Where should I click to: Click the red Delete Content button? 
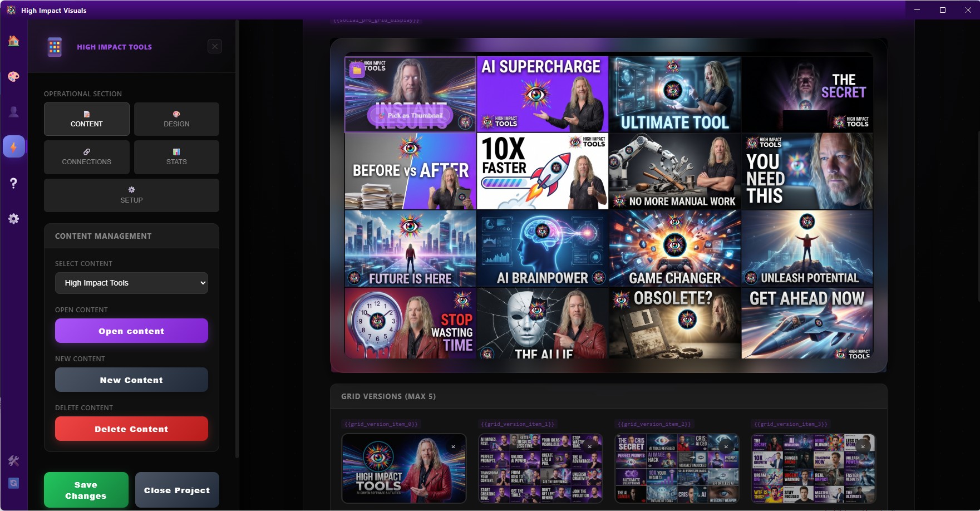[x=131, y=429]
